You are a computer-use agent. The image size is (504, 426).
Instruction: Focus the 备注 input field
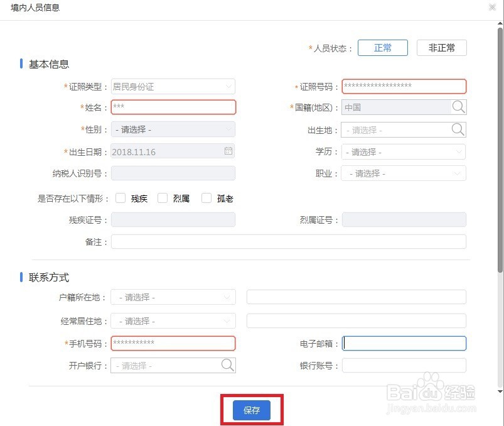289,242
